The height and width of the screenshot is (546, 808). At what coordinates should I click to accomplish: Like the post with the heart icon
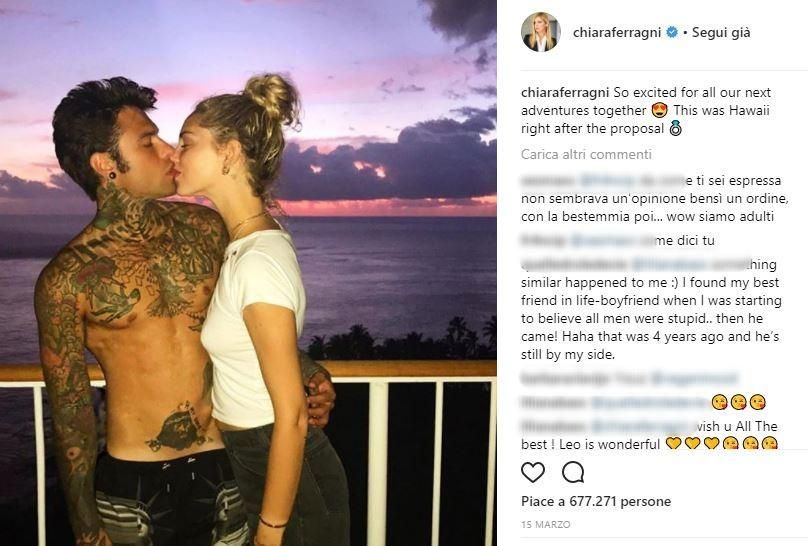533,472
